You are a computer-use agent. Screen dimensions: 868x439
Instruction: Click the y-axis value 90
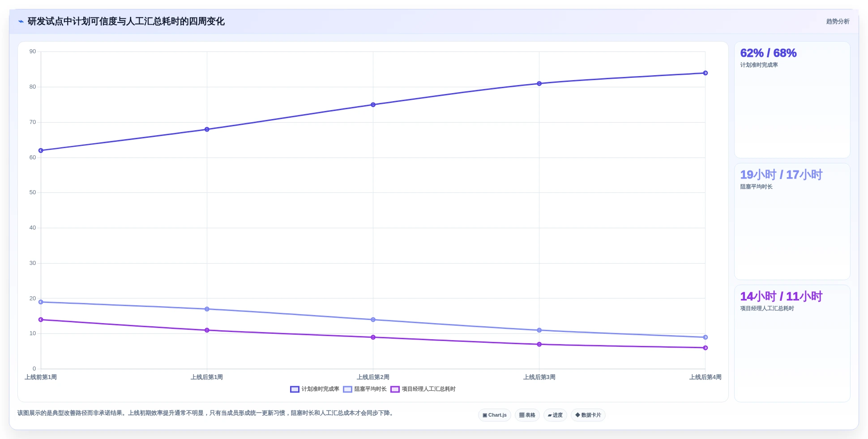tap(33, 51)
